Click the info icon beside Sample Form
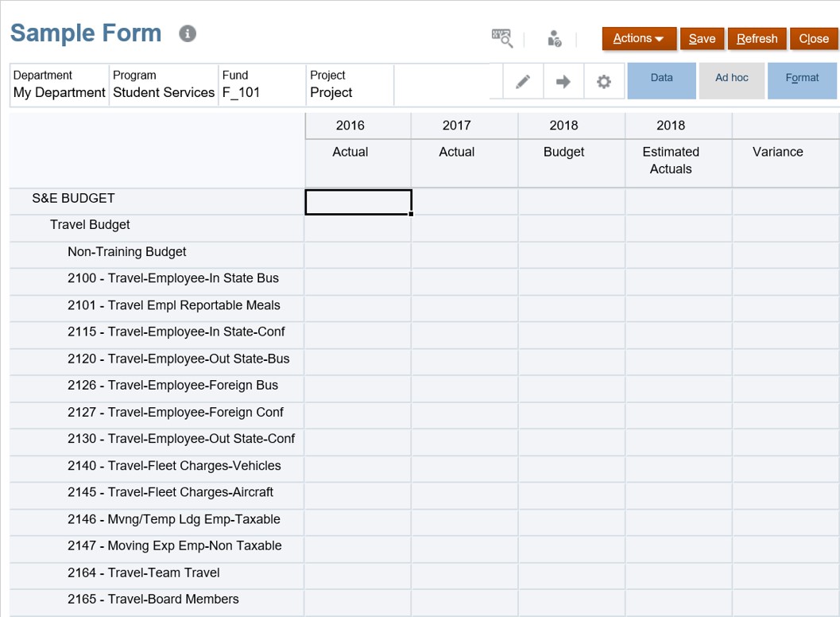The image size is (840, 617). (x=188, y=33)
